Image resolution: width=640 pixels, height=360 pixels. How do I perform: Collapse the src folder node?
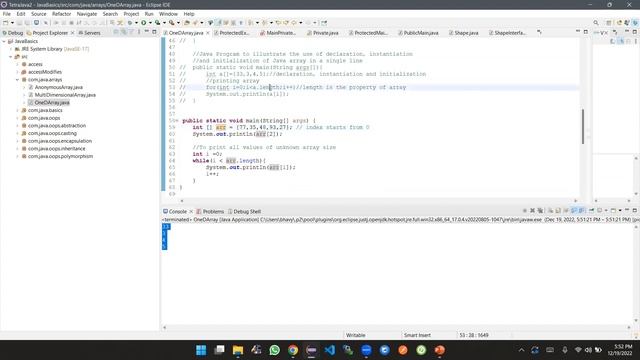coord(11,57)
